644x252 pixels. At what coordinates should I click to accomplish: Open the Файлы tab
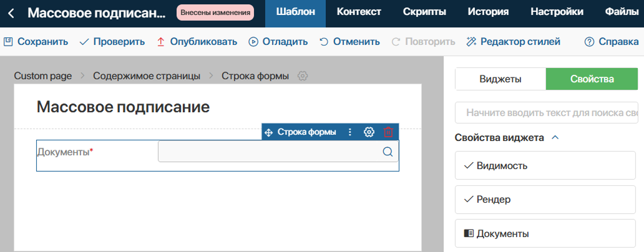(x=622, y=12)
